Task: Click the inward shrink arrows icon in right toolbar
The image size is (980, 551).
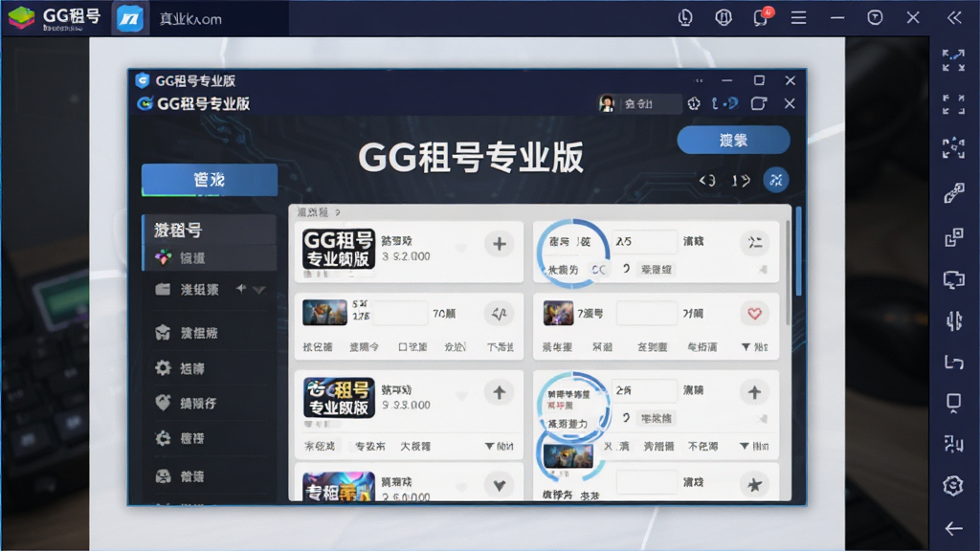Action: coord(953,104)
